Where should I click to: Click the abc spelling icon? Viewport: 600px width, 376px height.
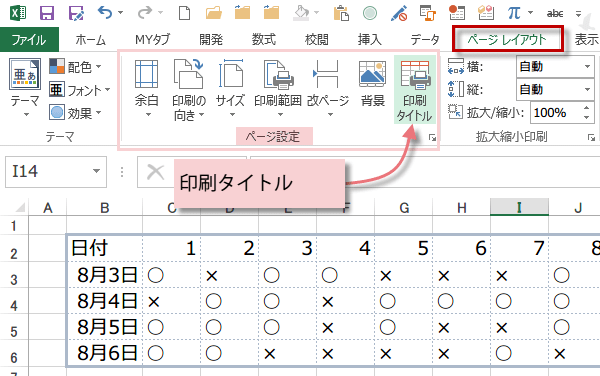555,14
